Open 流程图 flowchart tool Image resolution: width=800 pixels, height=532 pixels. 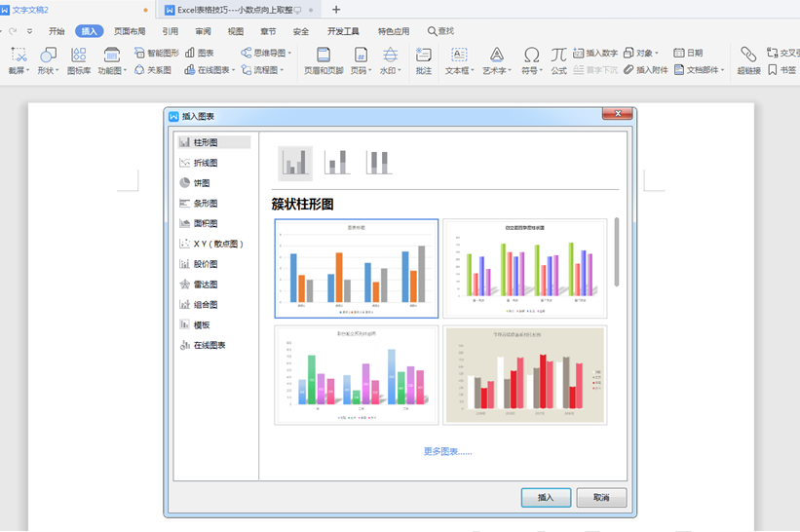click(262, 70)
